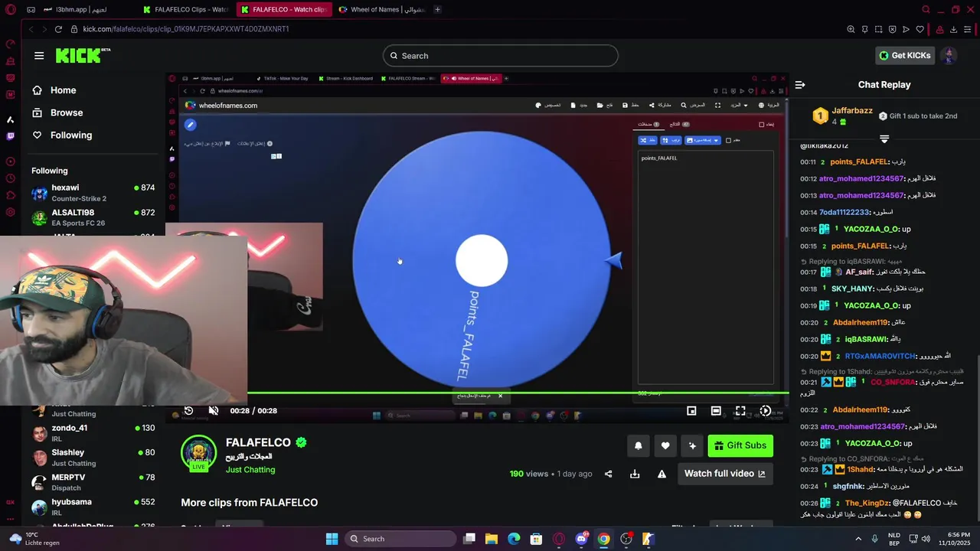Click FALAFELCO channel avatar
Screen dimensions: 980x551
198,452
